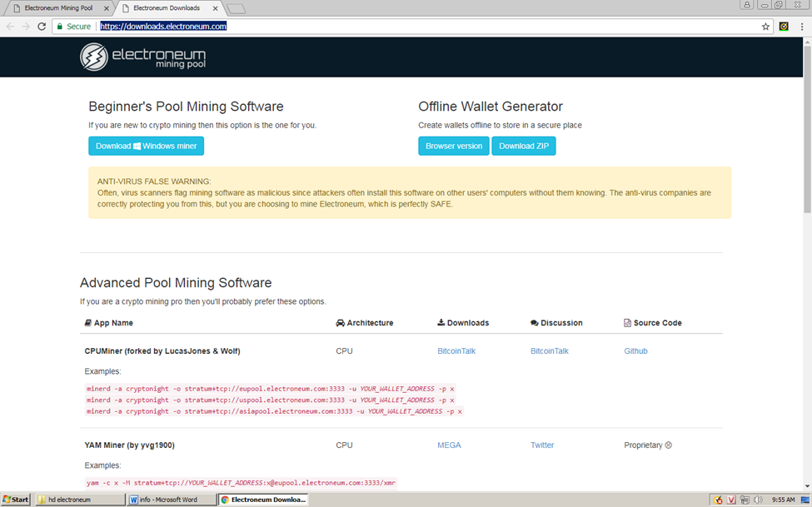Click the 9:55 AM taskbar clock
Viewport: 812px width, 507px height.
(x=783, y=500)
